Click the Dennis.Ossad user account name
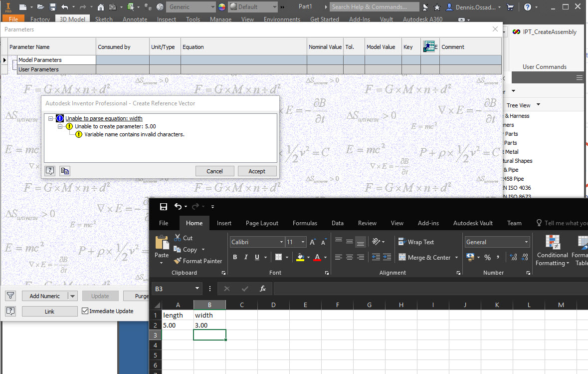 (x=475, y=7)
